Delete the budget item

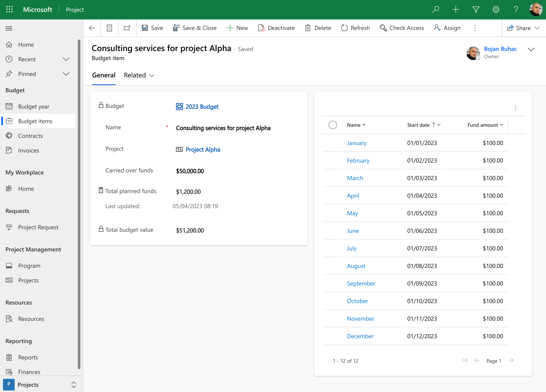[318, 28]
